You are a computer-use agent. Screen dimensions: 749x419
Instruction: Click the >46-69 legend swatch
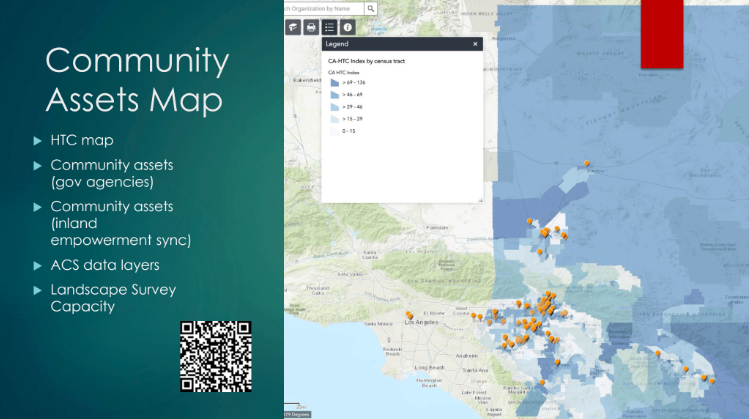(334, 95)
